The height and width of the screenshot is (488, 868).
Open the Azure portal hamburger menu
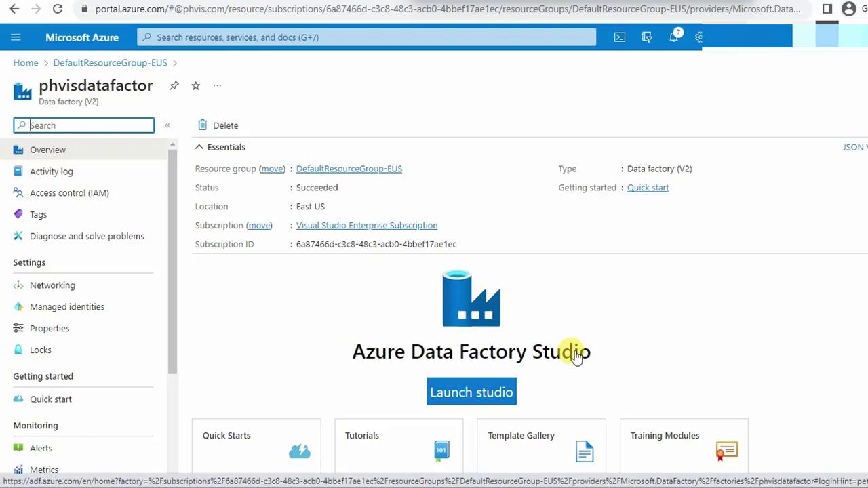coord(16,37)
